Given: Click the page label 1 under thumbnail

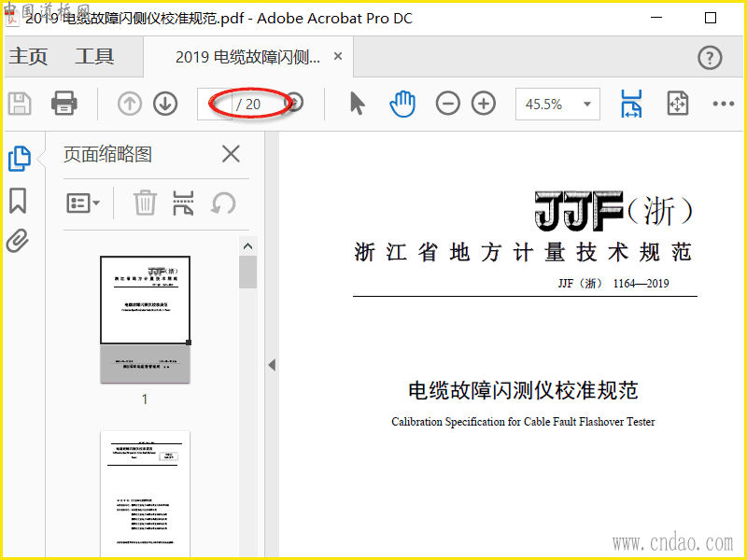Looking at the screenshot, I should pyautogui.click(x=145, y=399).
